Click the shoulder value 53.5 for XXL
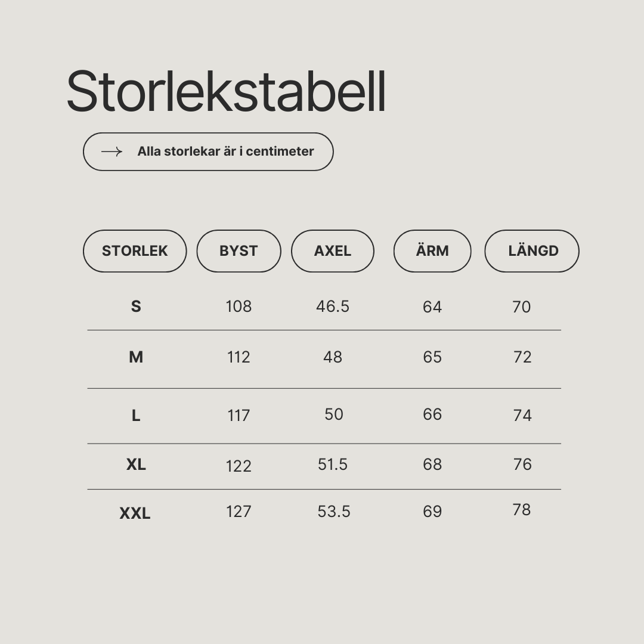The image size is (644, 644). click(334, 512)
